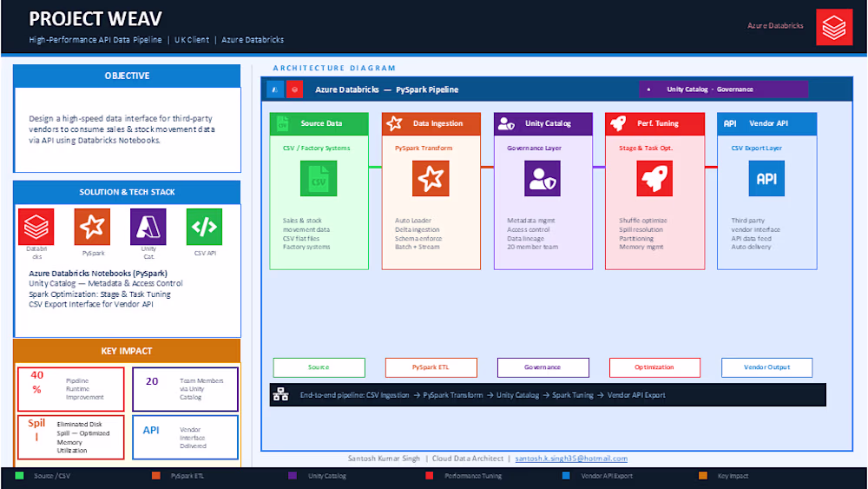
Task: Click the objective description paragraph
Action: [x=122, y=129]
